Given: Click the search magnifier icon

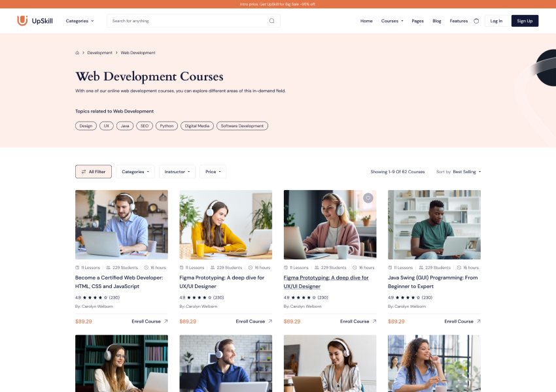Looking at the screenshot, I should pos(272,21).
